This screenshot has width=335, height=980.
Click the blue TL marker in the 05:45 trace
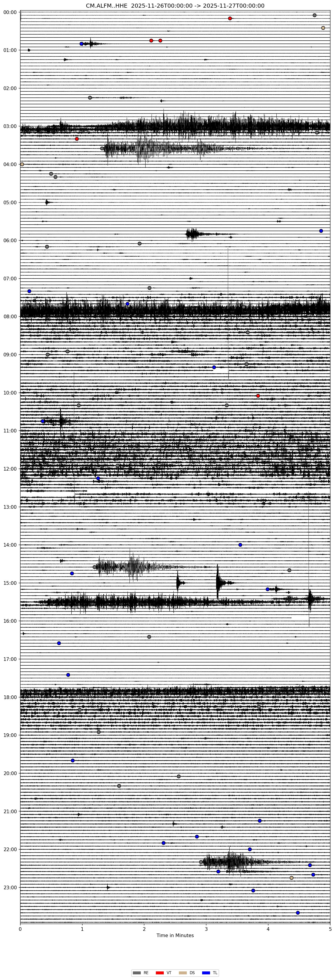(321, 231)
